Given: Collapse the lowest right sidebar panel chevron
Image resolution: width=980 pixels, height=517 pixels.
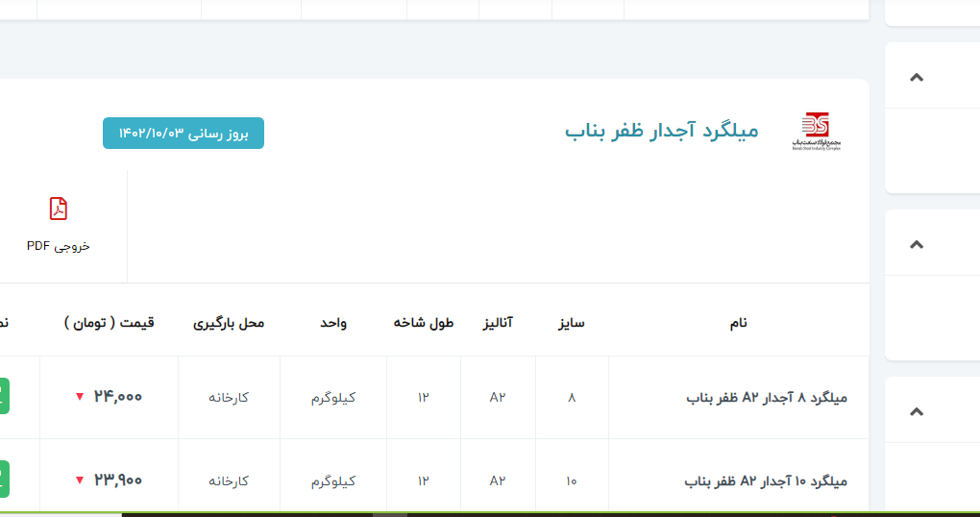Looking at the screenshot, I should pos(916,411).
